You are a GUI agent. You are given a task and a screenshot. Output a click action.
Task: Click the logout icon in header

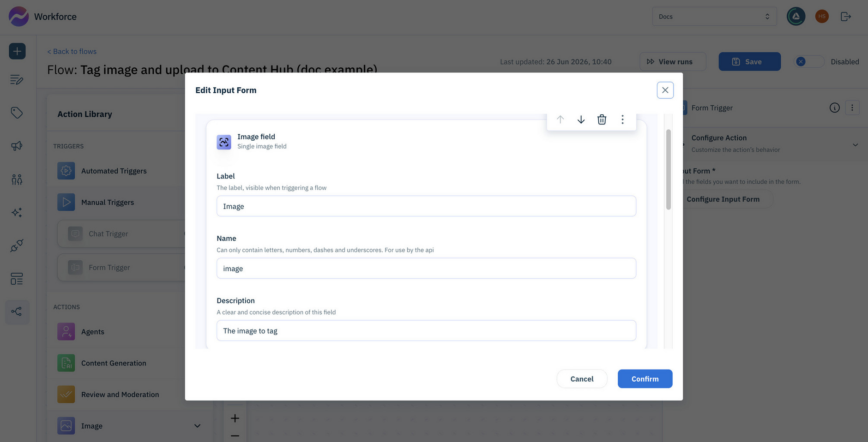[846, 17]
